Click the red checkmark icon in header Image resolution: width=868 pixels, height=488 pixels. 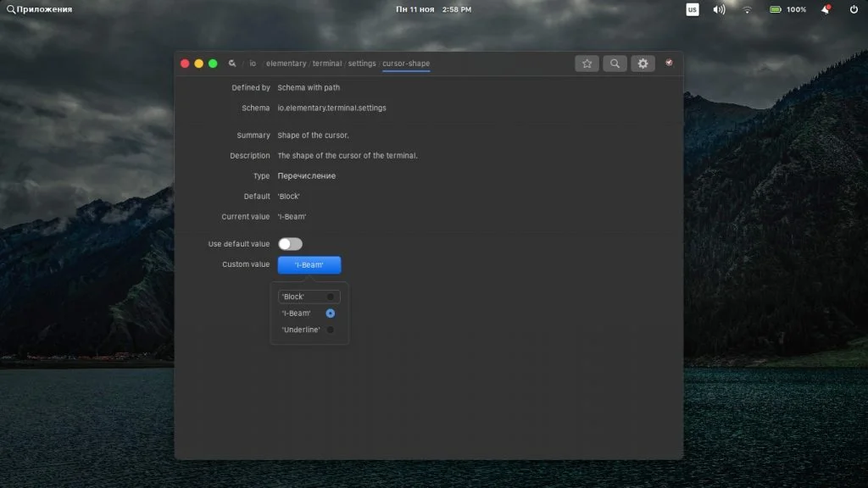(670, 63)
